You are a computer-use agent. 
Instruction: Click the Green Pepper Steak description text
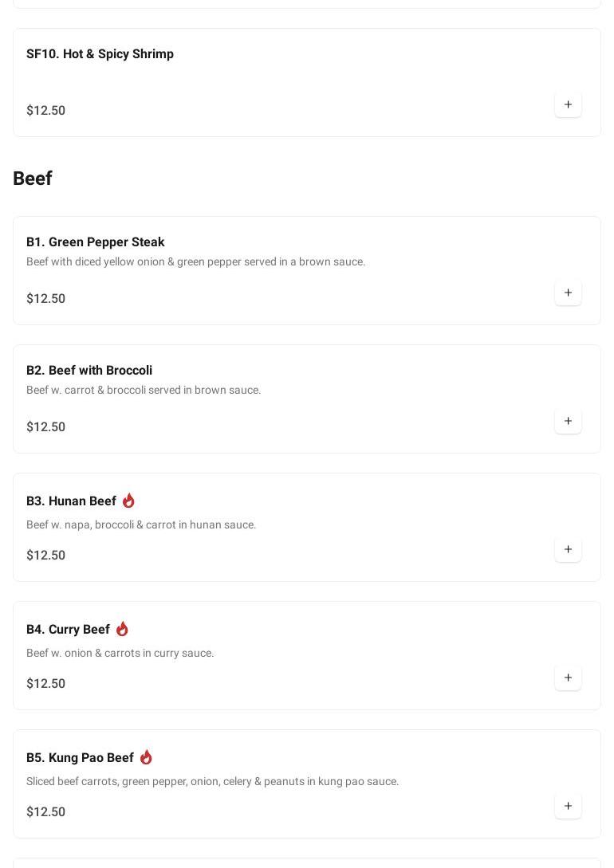[x=195, y=262]
